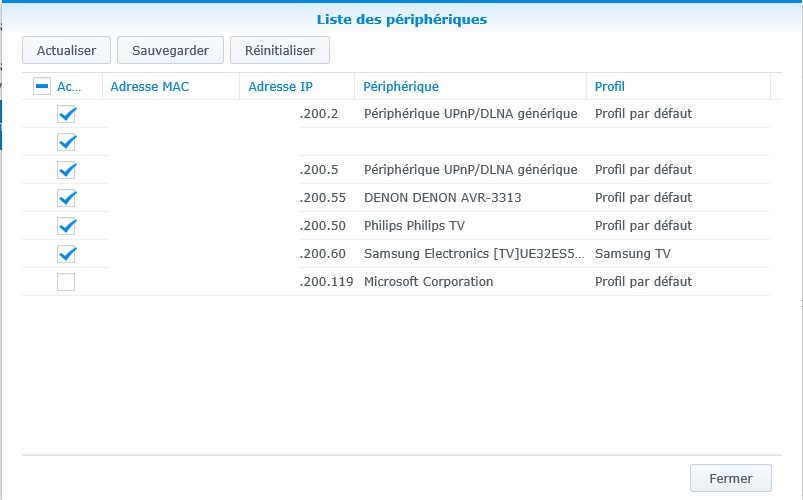Screen dimensions: 803x500
Task: Select IP address .200.2
Action: click(319, 114)
